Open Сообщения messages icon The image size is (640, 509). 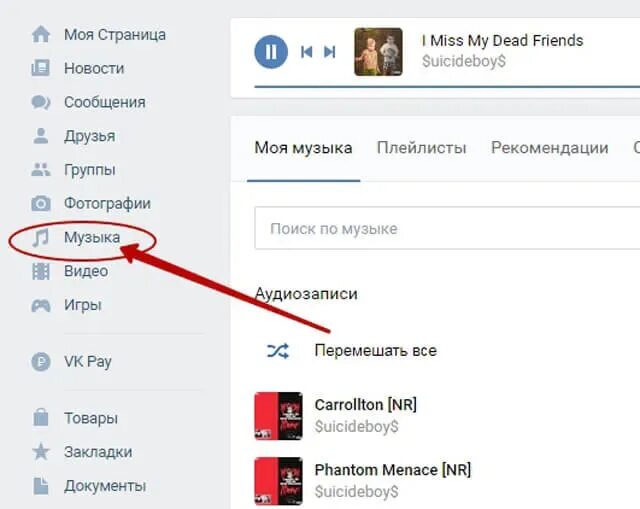(x=41, y=102)
